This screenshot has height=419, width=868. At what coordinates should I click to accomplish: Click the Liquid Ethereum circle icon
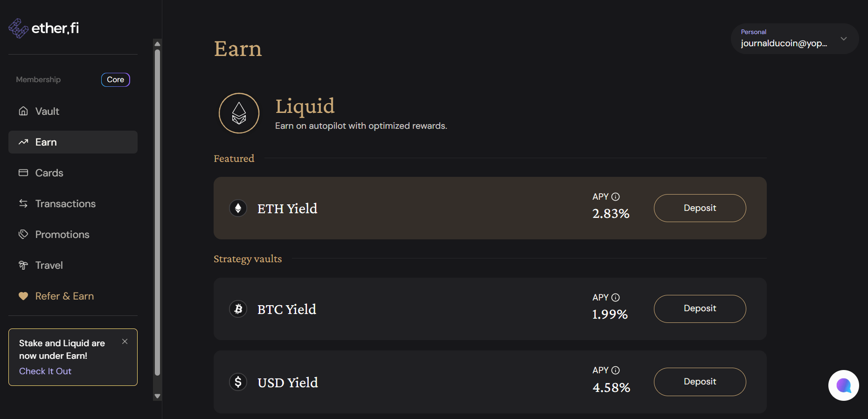tap(239, 113)
